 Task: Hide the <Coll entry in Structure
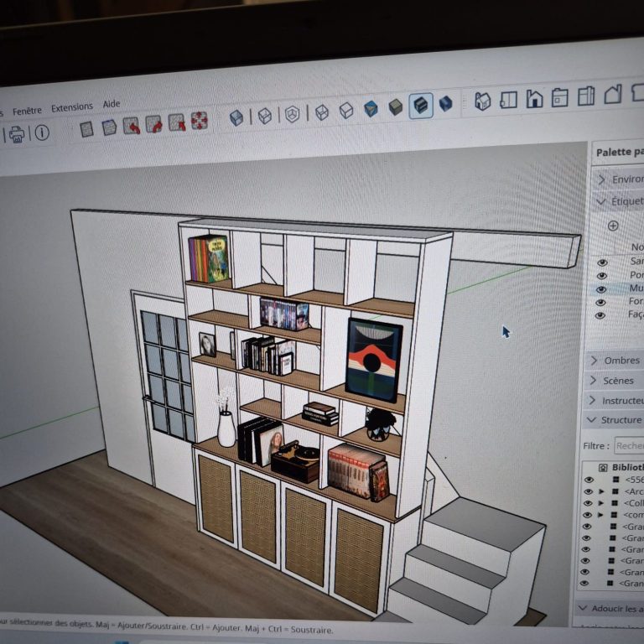click(x=588, y=503)
